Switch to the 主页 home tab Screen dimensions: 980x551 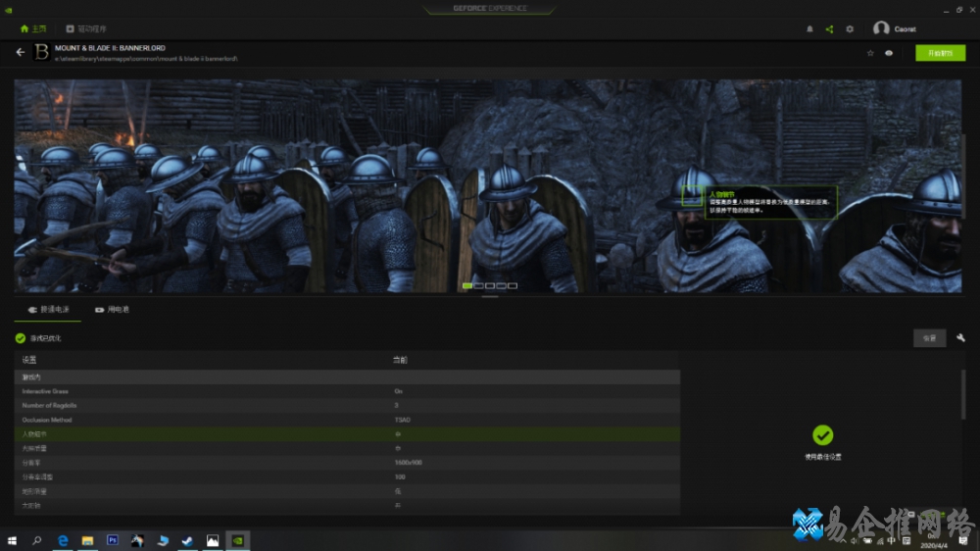click(x=33, y=29)
